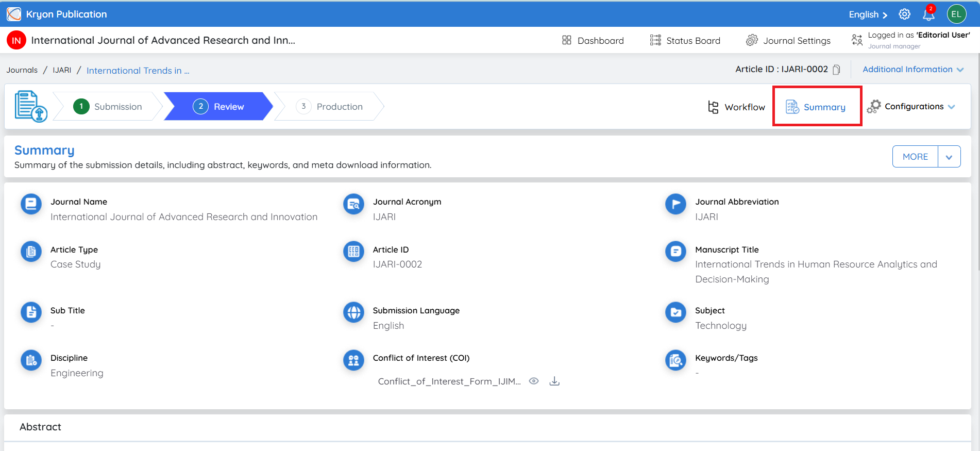Open the Status Board
This screenshot has height=451, width=980.
685,40
